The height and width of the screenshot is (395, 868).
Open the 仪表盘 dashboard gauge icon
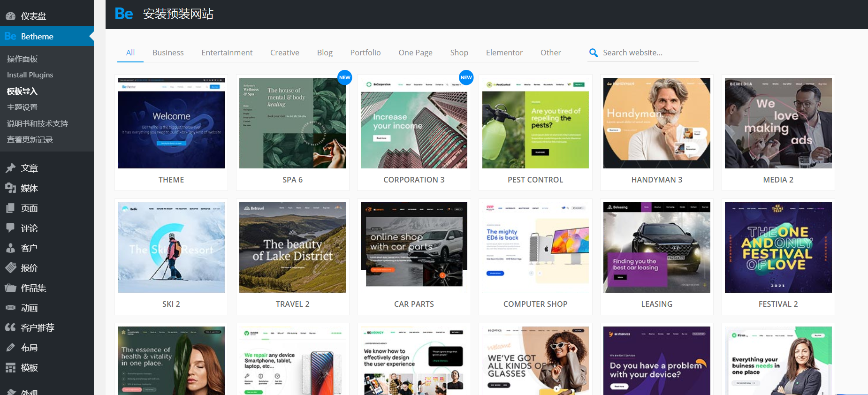10,16
